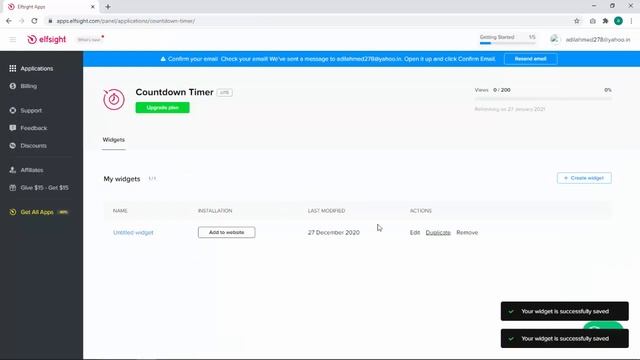
Task: Open the account email menu
Action: (598, 40)
